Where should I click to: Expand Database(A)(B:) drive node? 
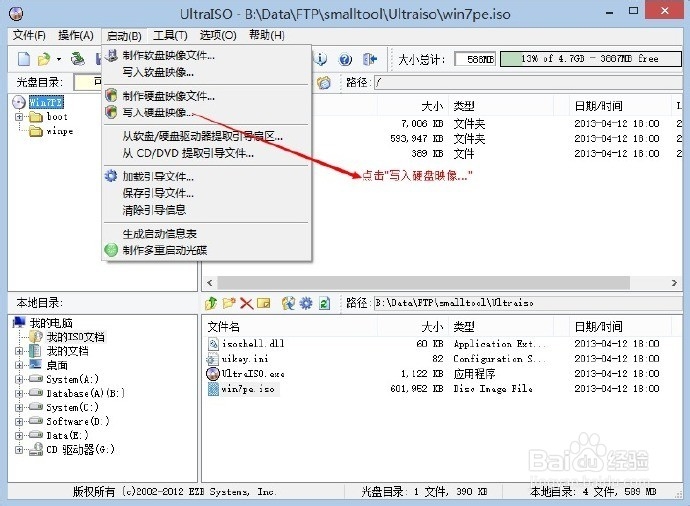19,393
